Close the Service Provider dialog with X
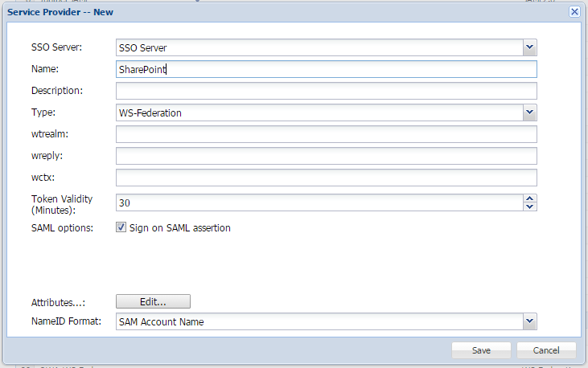The height and width of the screenshot is (368, 588). tap(574, 12)
